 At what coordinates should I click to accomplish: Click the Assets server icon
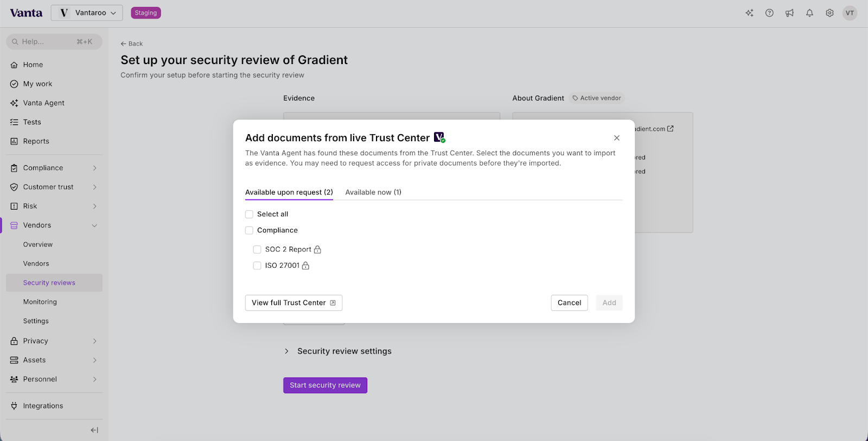14,360
